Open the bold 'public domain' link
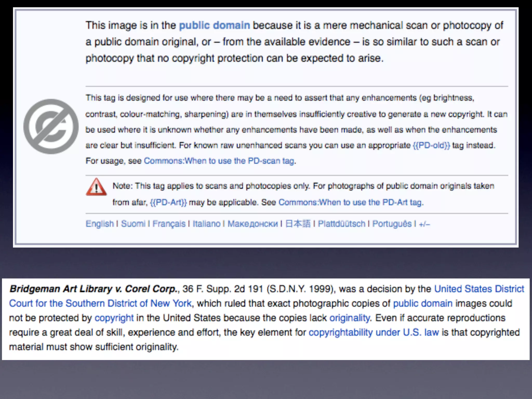The width and height of the screenshot is (532, 399). tap(214, 25)
